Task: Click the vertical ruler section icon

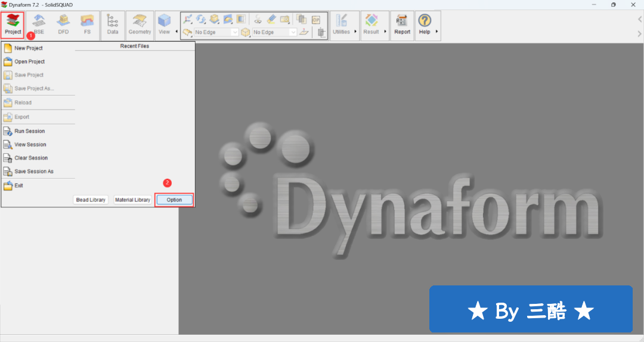Action: (321, 32)
